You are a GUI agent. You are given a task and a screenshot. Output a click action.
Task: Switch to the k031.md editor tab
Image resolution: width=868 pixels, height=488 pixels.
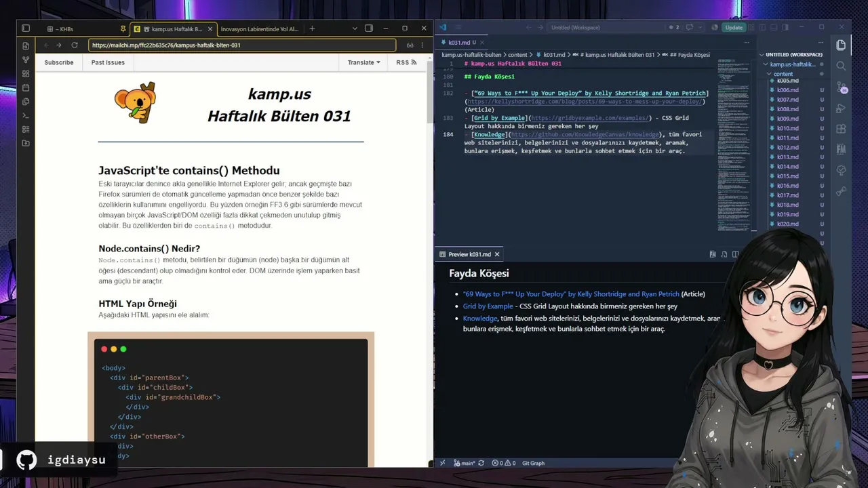pos(460,42)
